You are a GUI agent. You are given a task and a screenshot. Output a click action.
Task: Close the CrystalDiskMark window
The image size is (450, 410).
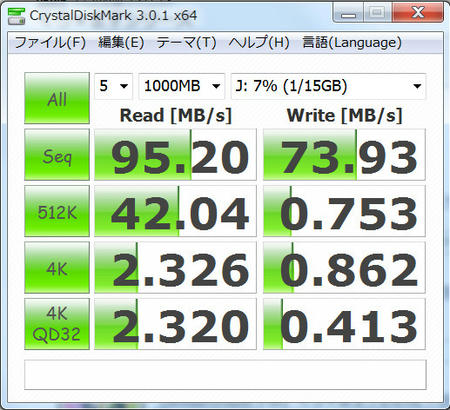point(418,13)
